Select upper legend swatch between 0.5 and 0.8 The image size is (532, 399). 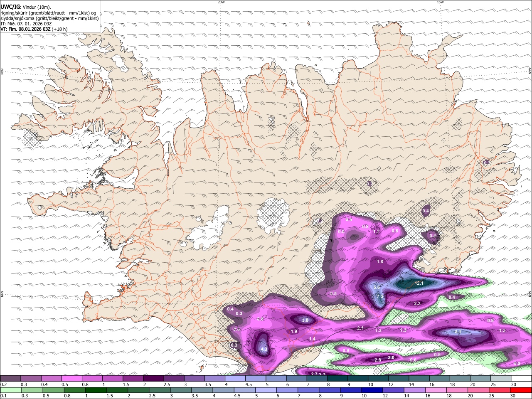click(71, 379)
